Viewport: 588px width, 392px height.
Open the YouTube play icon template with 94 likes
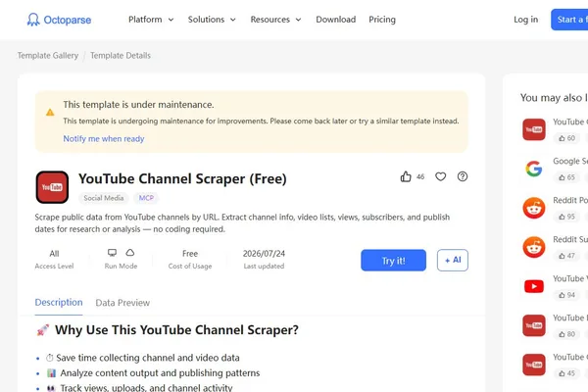tap(534, 286)
